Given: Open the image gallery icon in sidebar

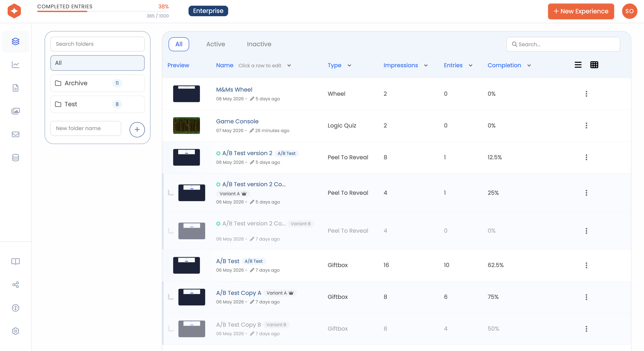Looking at the screenshot, I should (16, 111).
